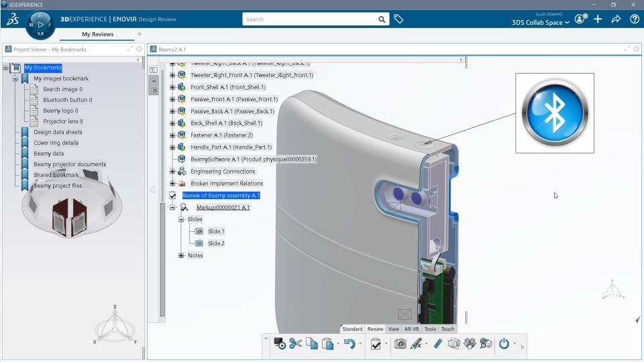Switch to the Touch tab

point(447,328)
